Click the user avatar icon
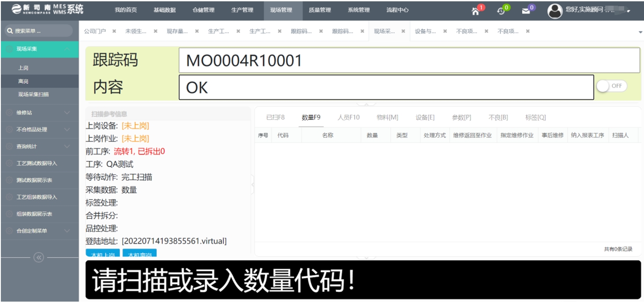The width and height of the screenshot is (644, 302). click(x=555, y=11)
